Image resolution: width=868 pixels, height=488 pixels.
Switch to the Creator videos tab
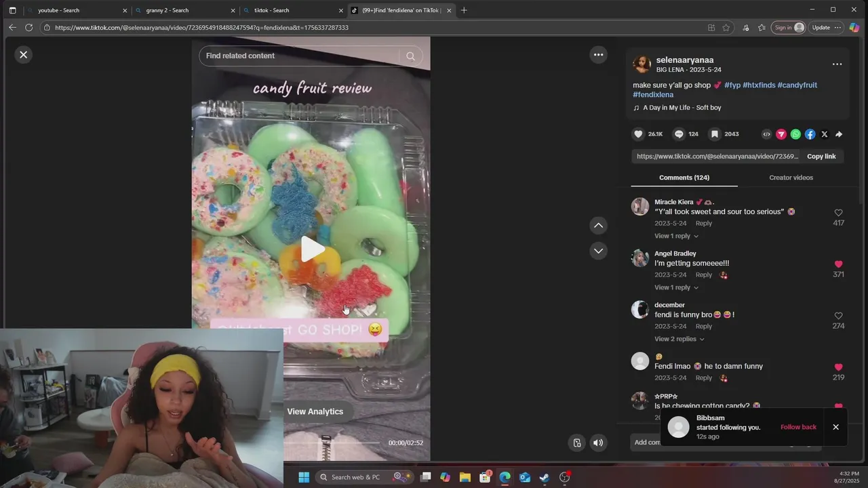(x=791, y=178)
